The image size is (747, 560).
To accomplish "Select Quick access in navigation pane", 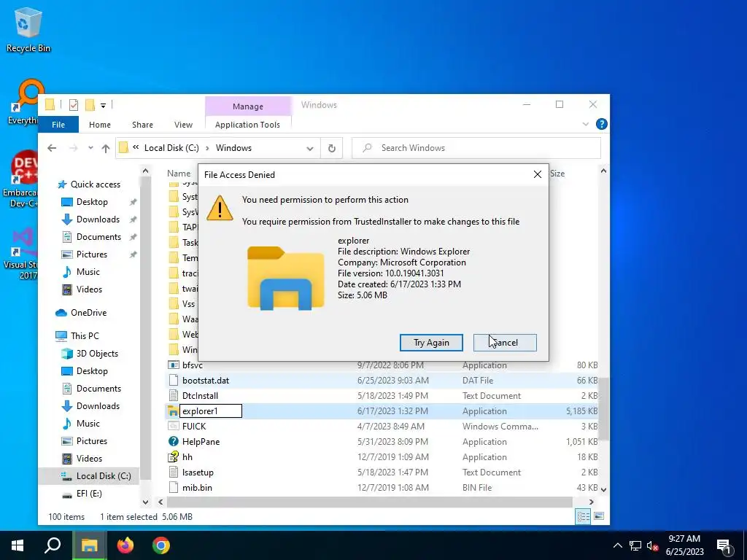I will pos(96,184).
